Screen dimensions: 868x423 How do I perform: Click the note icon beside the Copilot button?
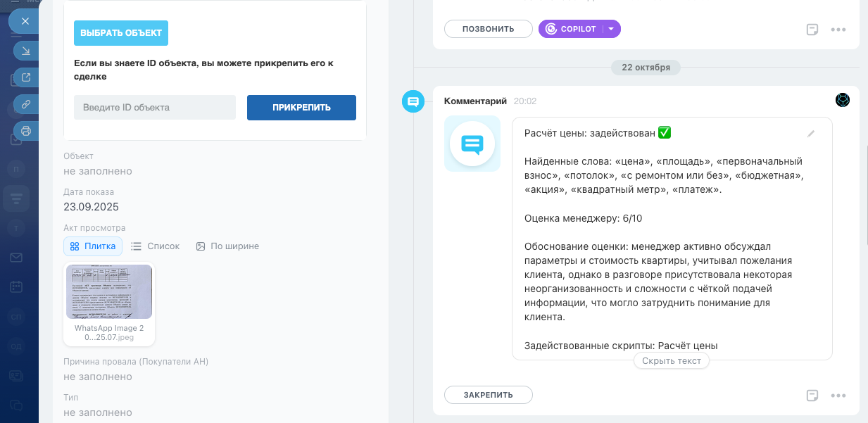tap(812, 30)
